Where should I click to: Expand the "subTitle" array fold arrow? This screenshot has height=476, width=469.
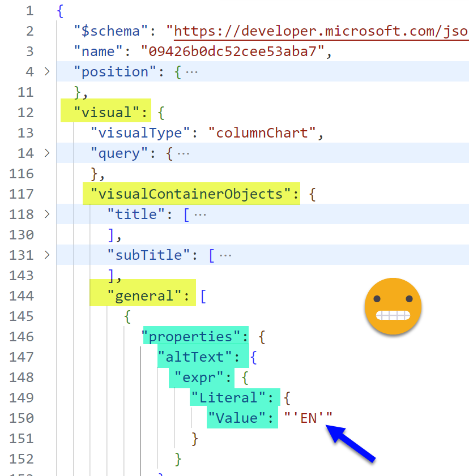pos(47,255)
